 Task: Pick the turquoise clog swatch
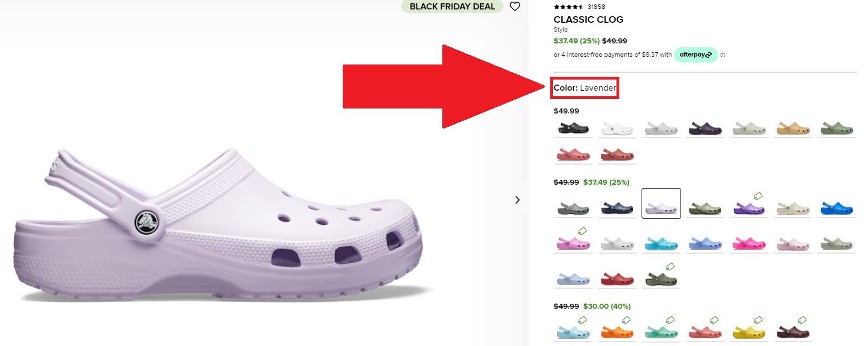[x=661, y=243]
